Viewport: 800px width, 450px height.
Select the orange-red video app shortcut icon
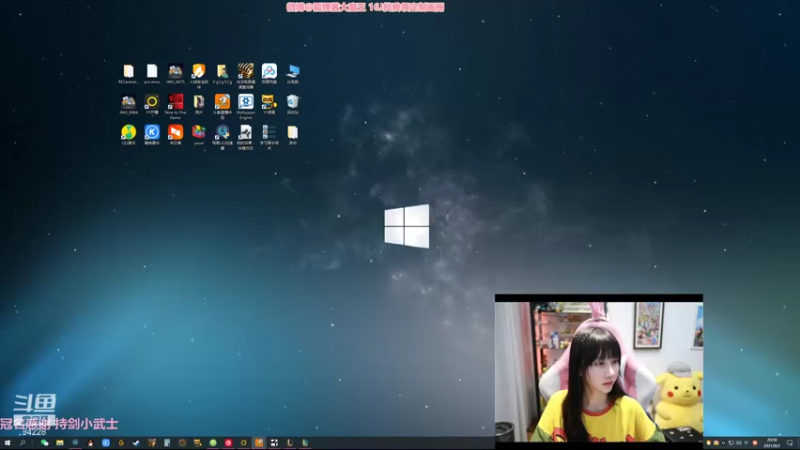(x=176, y=135)
